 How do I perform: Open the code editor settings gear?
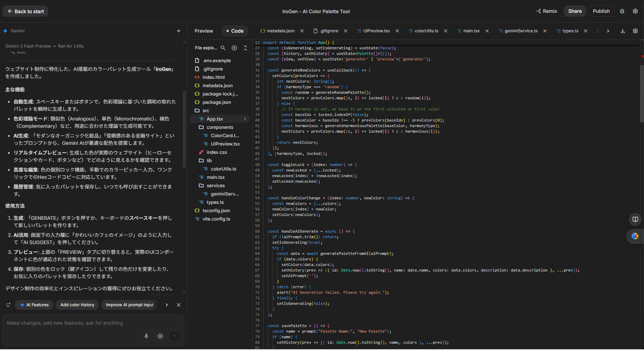click(635, 31)
